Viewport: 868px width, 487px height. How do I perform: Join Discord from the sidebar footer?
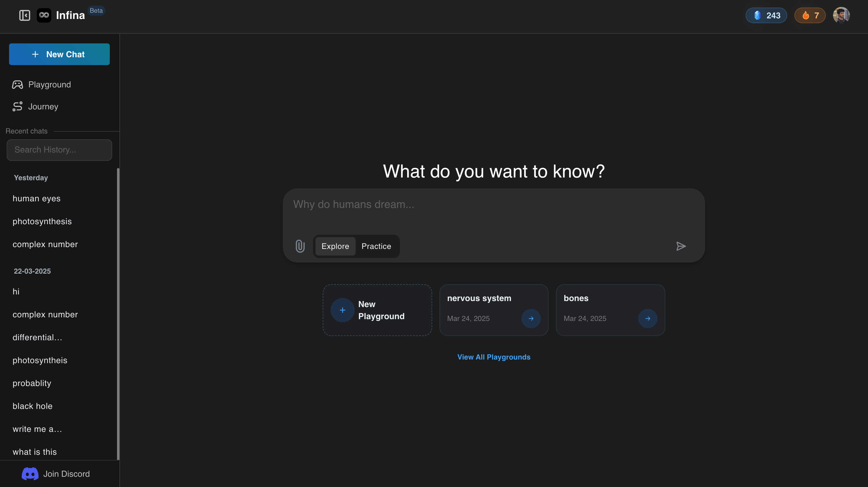tap(56, 474)
